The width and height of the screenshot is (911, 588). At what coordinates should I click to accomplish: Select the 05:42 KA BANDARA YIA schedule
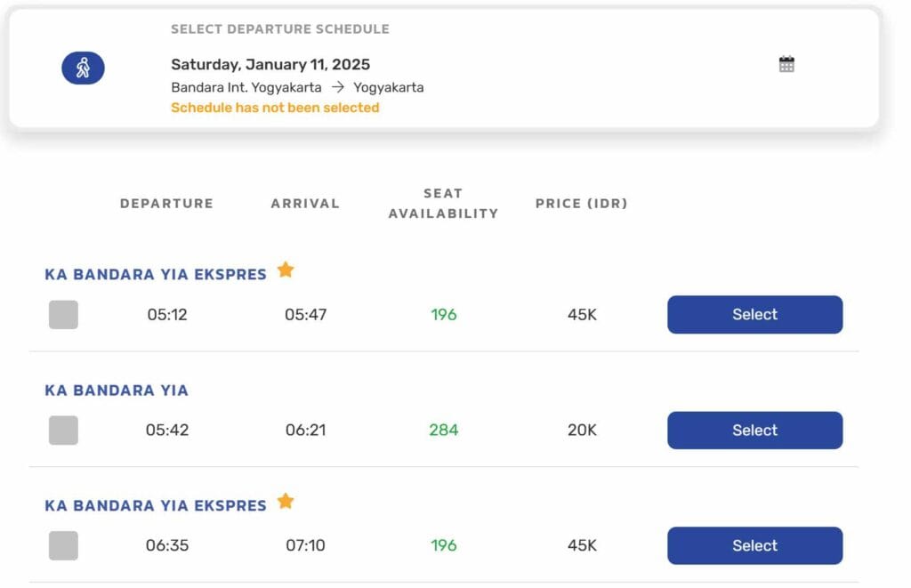pos(754,430)
